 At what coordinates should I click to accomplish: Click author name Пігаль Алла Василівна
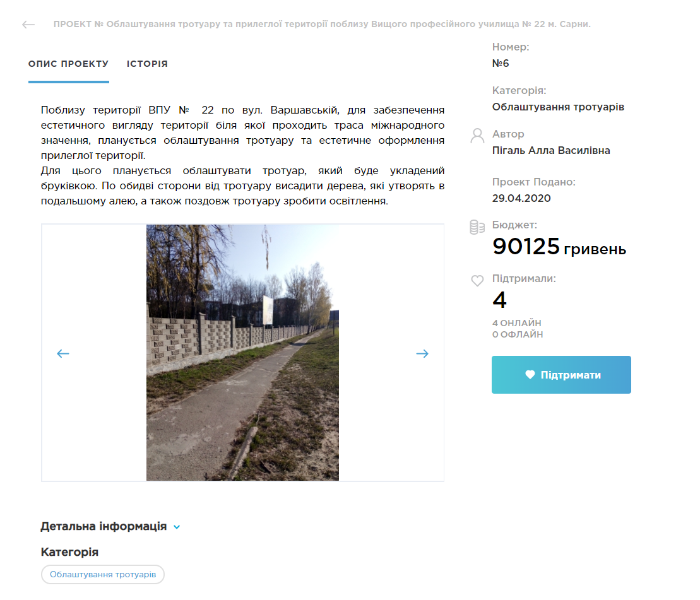pyautogui.click(x=551, y=150)
